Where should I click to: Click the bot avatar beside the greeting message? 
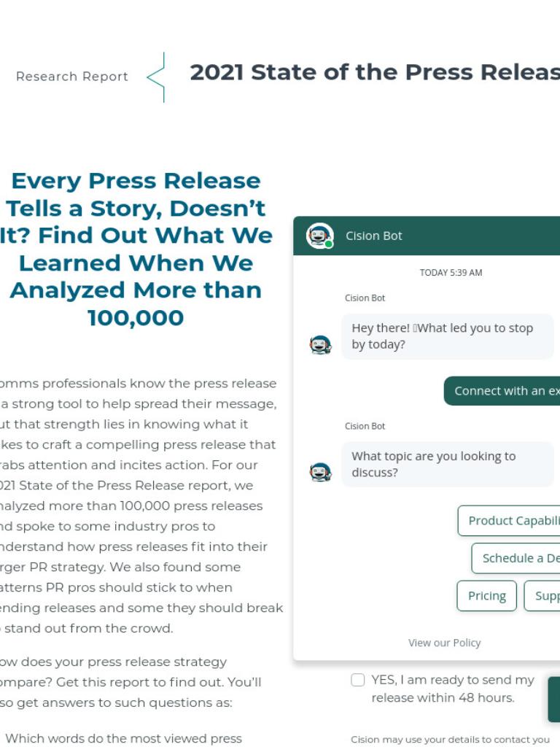coord(320,344)
